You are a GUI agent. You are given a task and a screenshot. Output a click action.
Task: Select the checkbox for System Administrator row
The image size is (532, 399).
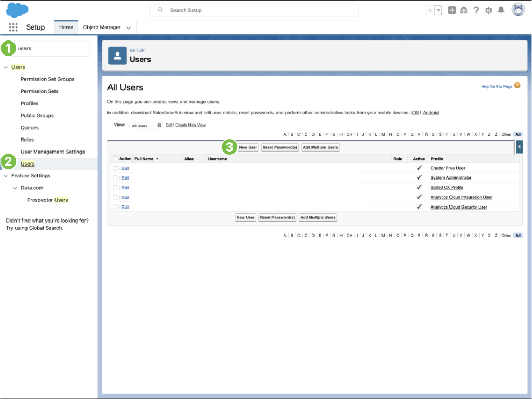[x=115, y=178]
